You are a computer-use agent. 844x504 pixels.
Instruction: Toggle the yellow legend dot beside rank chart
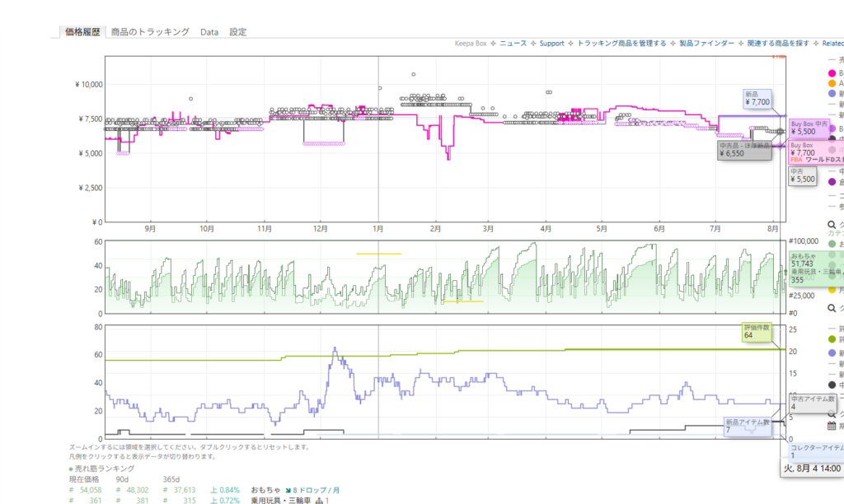point(832,290)
